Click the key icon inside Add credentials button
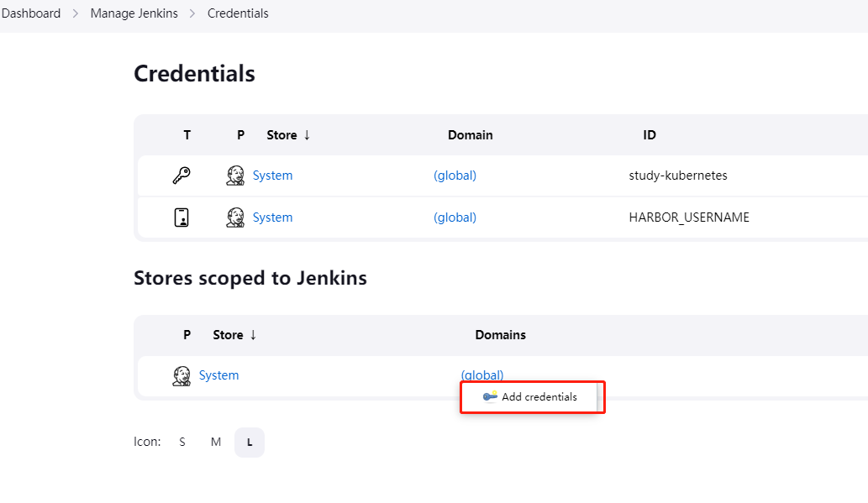Screen dimensions: 868x503 [489, 396]
